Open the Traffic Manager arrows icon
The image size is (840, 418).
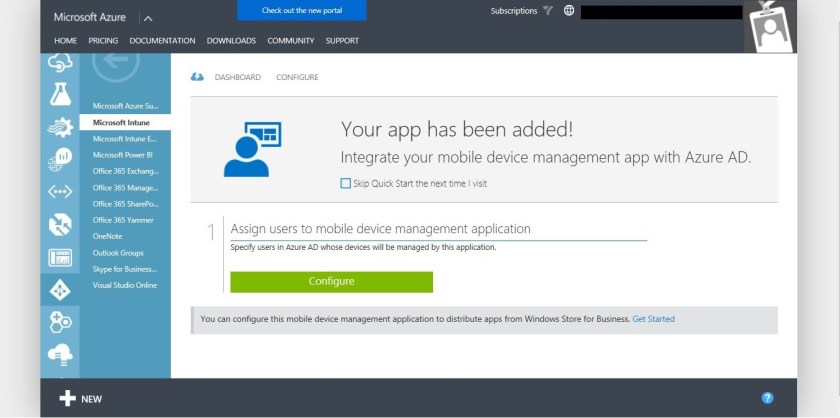[60, 225]
